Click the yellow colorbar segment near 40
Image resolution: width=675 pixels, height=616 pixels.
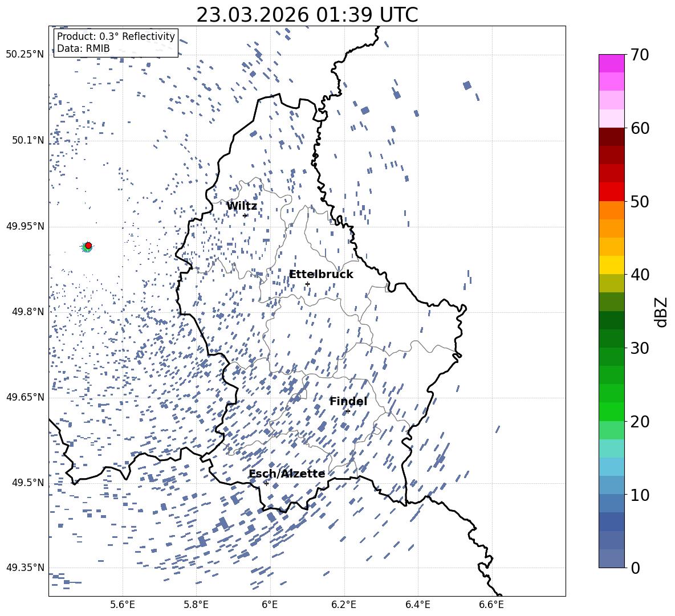pos(612,265)
